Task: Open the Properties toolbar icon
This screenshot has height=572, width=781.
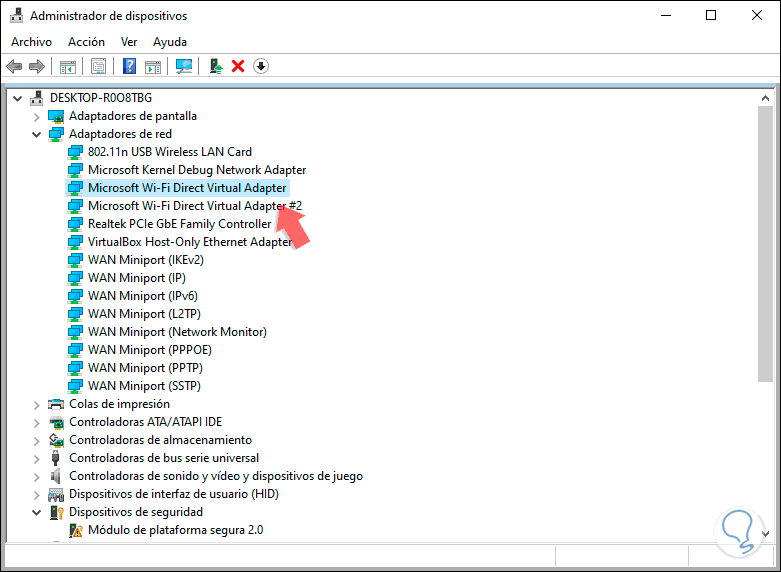Action: (99, 66)
